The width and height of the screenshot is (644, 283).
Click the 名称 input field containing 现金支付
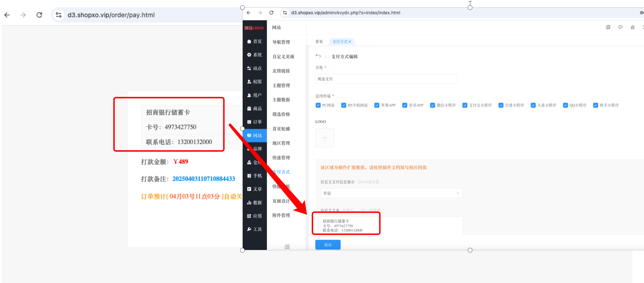click(x=386, y=79)
